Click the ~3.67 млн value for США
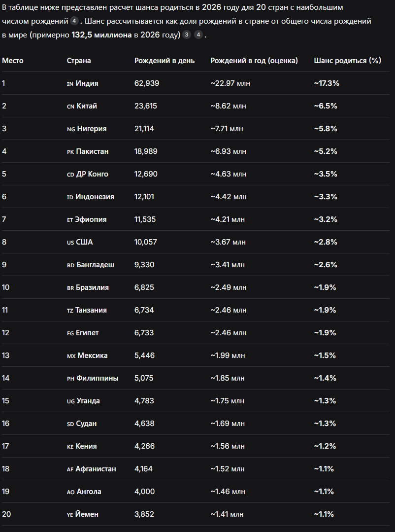Viewport: 395px width, 532px height. (228, 242)
